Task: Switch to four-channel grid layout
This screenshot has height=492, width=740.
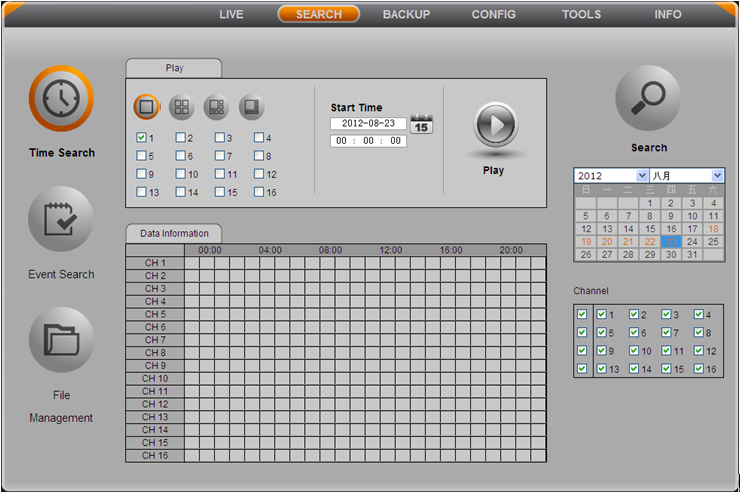Action: pyautogui.click(x=181, y=106)
